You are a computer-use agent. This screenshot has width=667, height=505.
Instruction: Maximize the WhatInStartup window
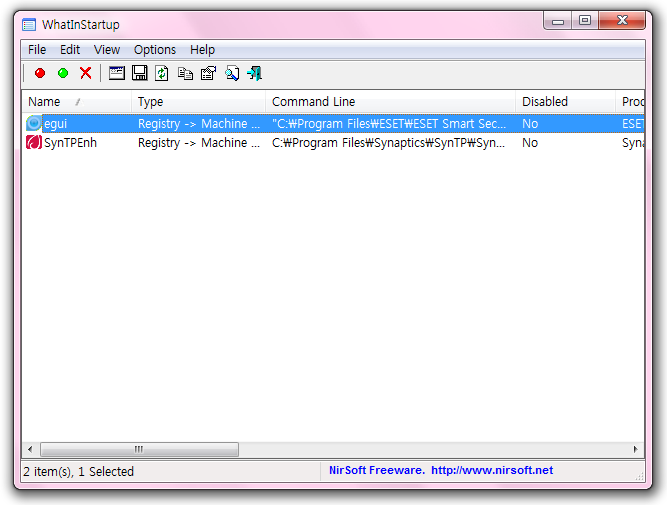coord(585,20)
